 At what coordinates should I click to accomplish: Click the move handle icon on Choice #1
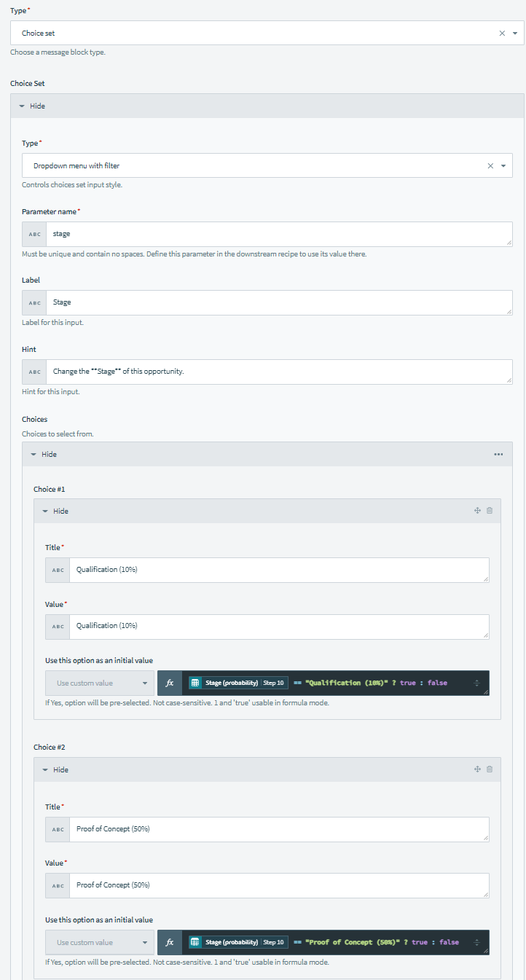[x=477, y=511]
